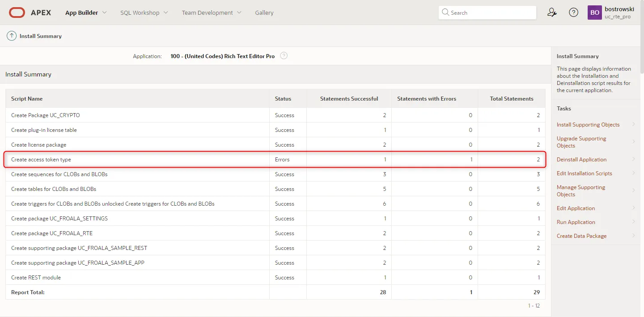This screenshot has height=317, width=644.
Task: Click the Total Statements column header
Action: pyautogui.click(x=512, y=99)
